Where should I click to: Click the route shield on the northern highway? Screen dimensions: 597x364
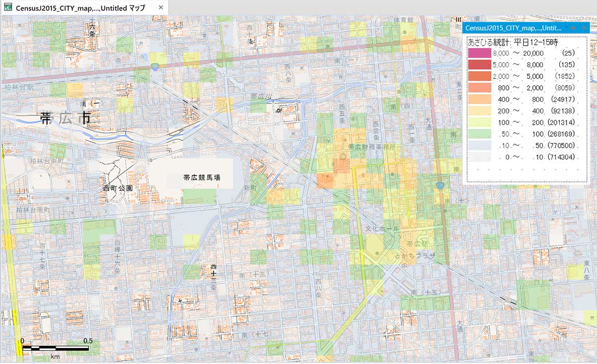pyautogui.click(x=156, y=66)
